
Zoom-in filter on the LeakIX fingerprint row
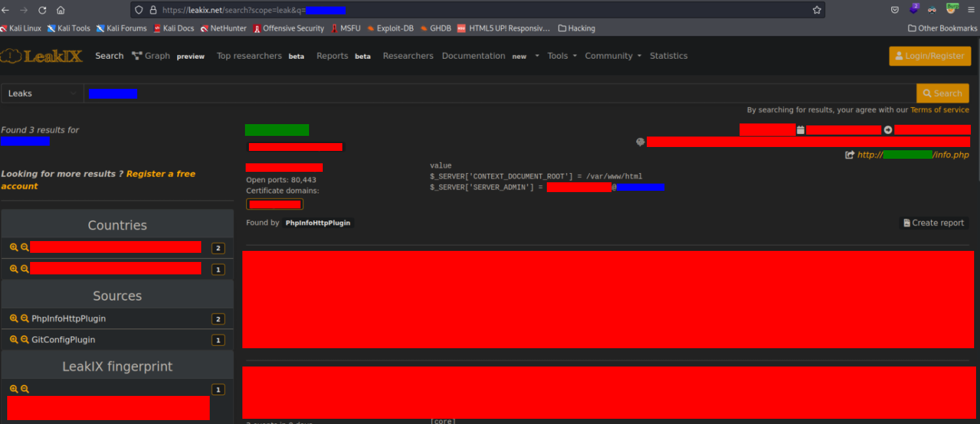click(x=14, y=389)
